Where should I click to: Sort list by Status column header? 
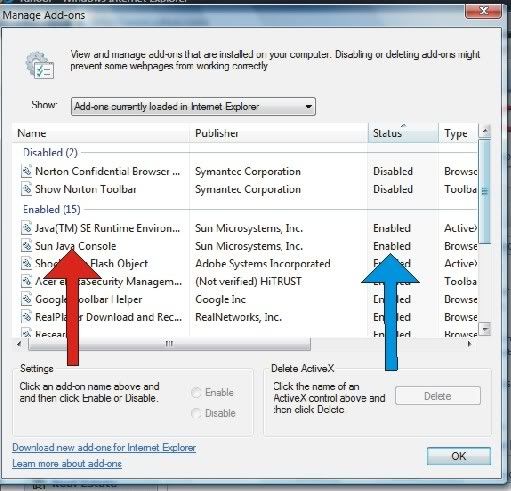pyautogui.click(x=403, y=133)
